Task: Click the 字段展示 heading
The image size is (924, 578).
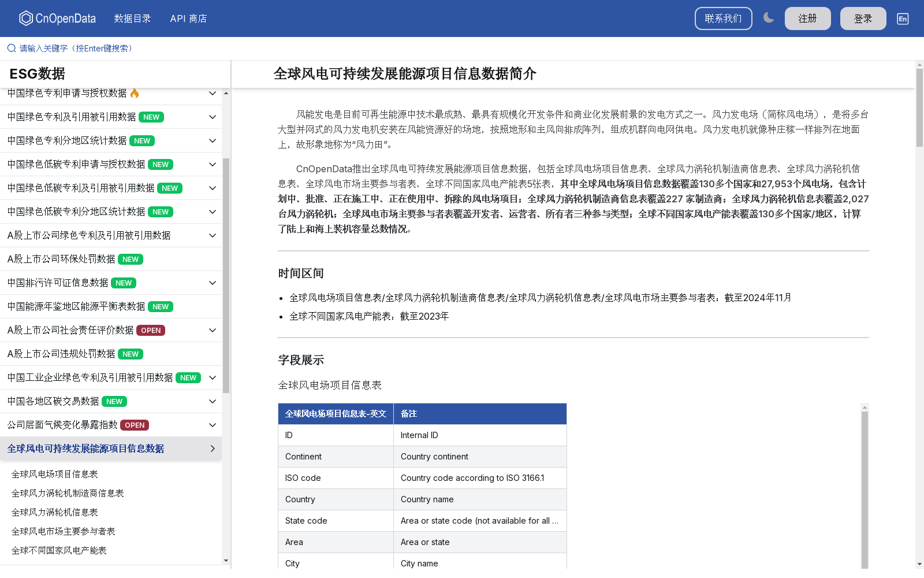Action: tap(301, 360)
